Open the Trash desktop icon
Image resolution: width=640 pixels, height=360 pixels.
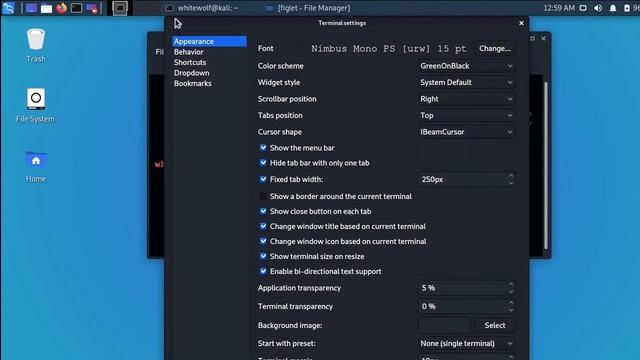[36, 45]
